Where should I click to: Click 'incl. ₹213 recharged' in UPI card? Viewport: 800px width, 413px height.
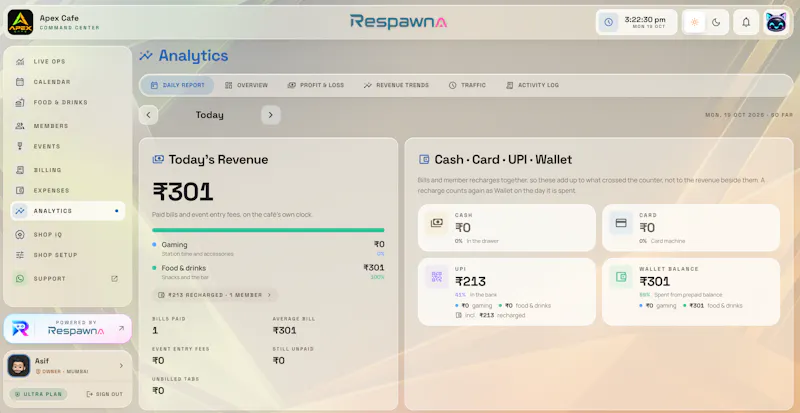tap(490, 315)
